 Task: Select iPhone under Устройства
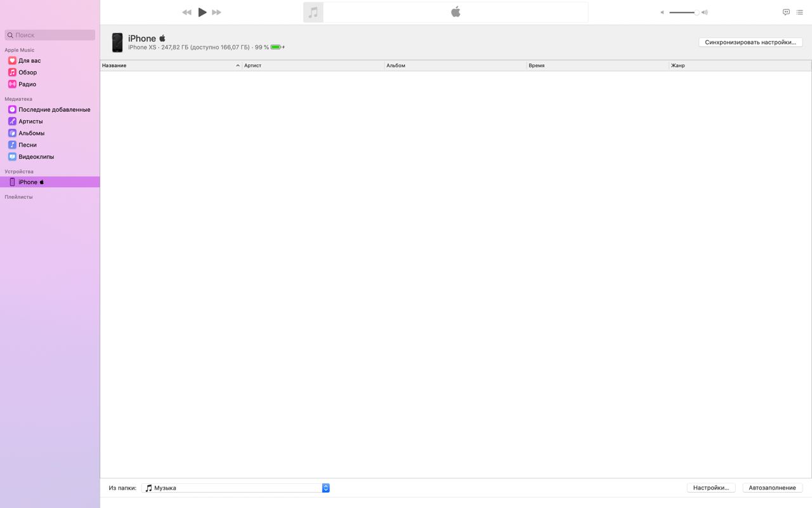pos(49,182)
